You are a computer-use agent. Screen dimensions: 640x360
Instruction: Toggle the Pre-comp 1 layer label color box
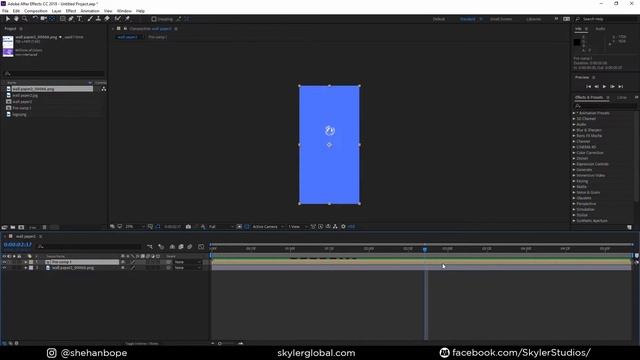click(x=31, y=262)
